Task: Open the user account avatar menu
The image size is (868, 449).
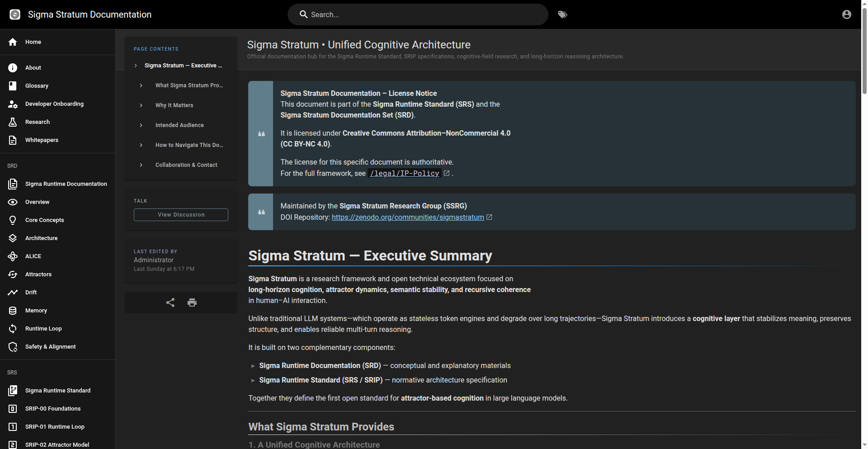Action: (x=846, y=14)
